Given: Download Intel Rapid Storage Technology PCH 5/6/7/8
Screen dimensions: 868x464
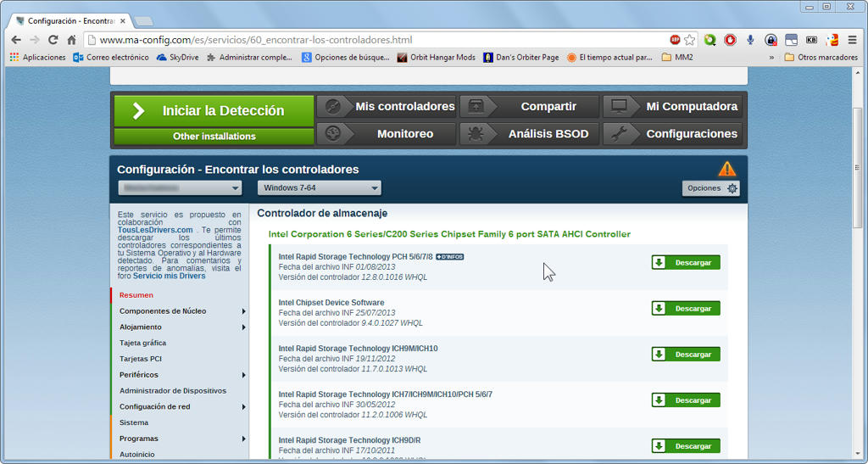Looking at the screenshot, I should 686,262.
